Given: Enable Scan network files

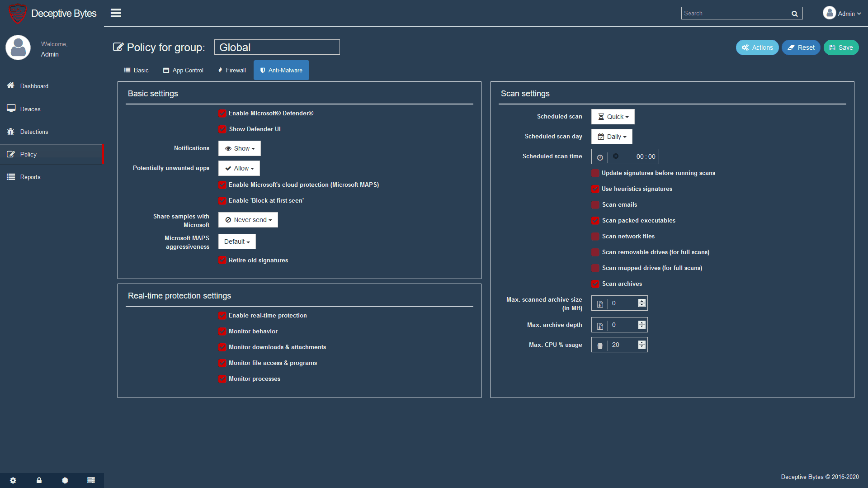Looking at the screenshot, I should pos(595,237).
